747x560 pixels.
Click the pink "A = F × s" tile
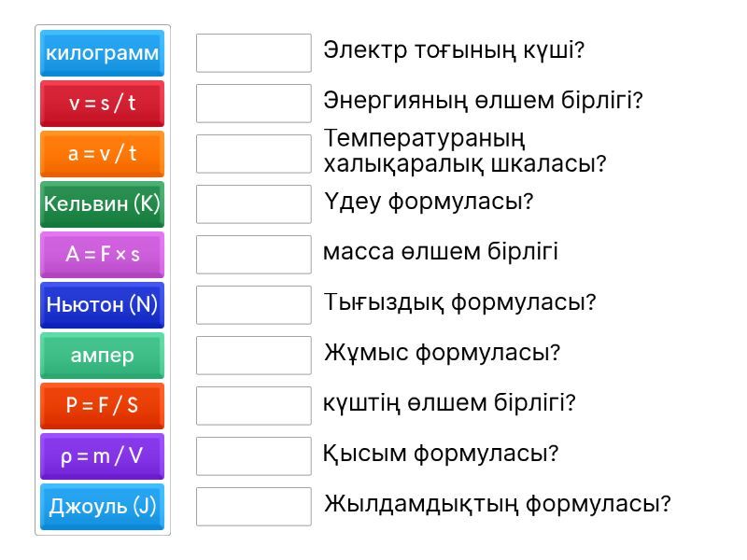(x=103, y=255)
